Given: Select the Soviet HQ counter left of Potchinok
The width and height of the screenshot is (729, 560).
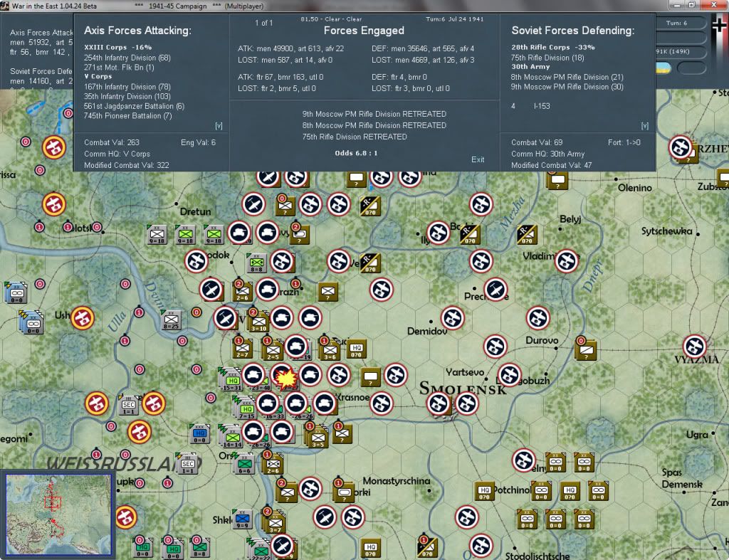Looking at the screenshot, I should coord(484,491).
